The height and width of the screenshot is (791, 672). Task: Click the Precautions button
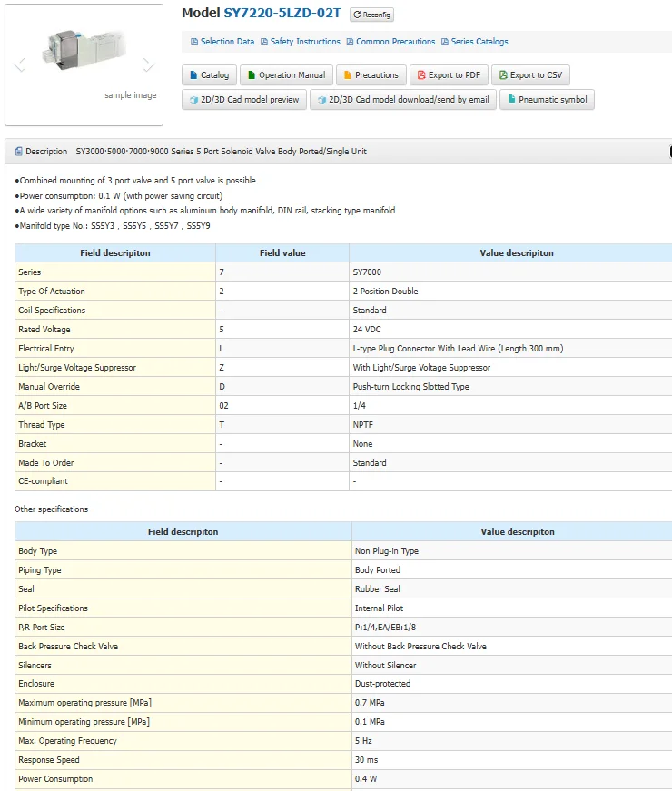(371, 75)
